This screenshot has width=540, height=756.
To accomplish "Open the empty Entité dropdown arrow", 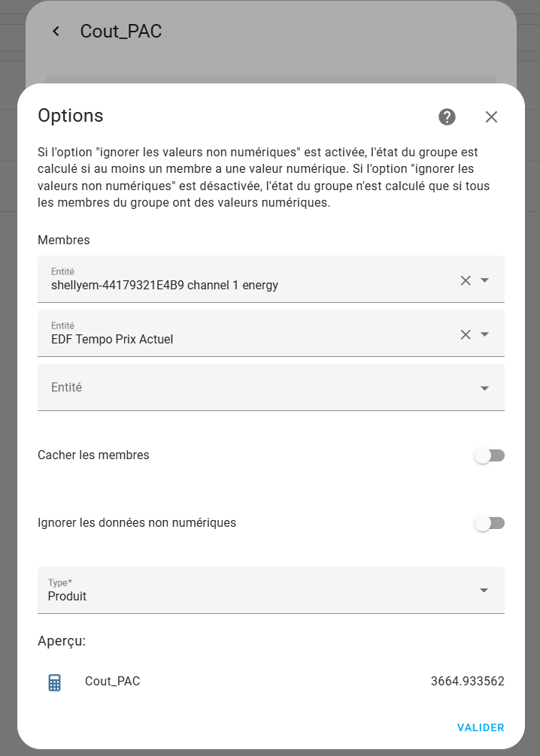I will click(484, 388).
